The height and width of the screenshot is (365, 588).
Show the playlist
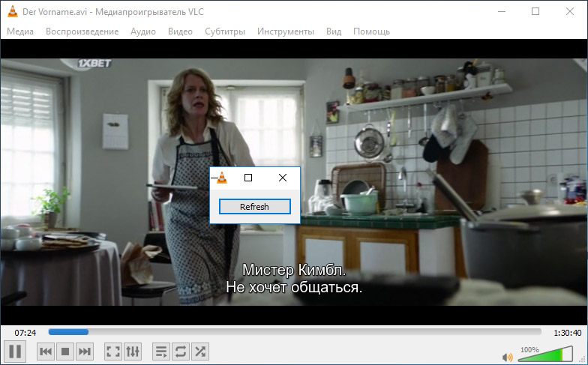[x=161, y=352]
